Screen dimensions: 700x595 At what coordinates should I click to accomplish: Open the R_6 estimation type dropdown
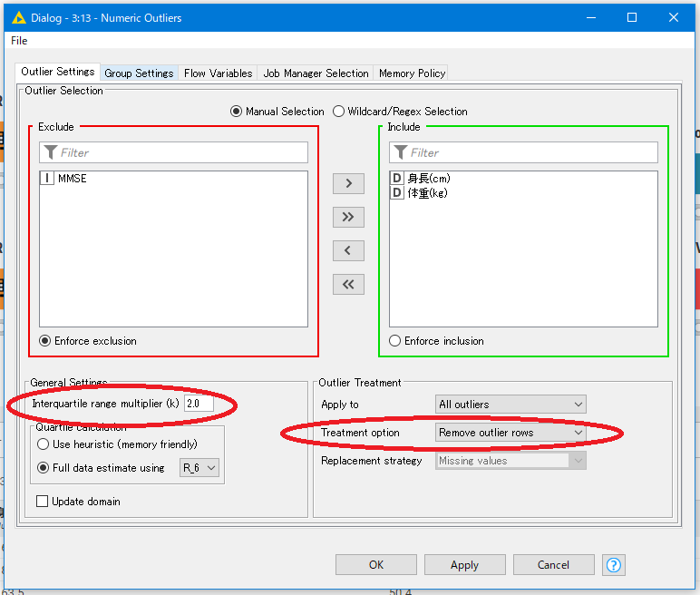pos(199,468)
